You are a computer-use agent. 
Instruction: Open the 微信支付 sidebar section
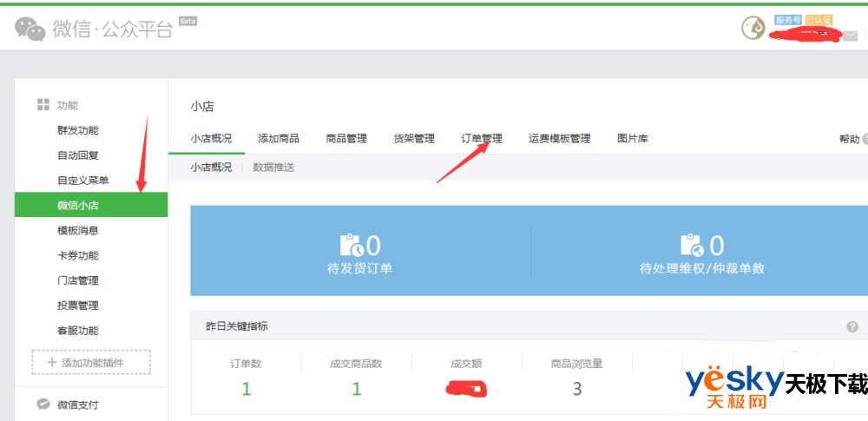click(78, 405)
